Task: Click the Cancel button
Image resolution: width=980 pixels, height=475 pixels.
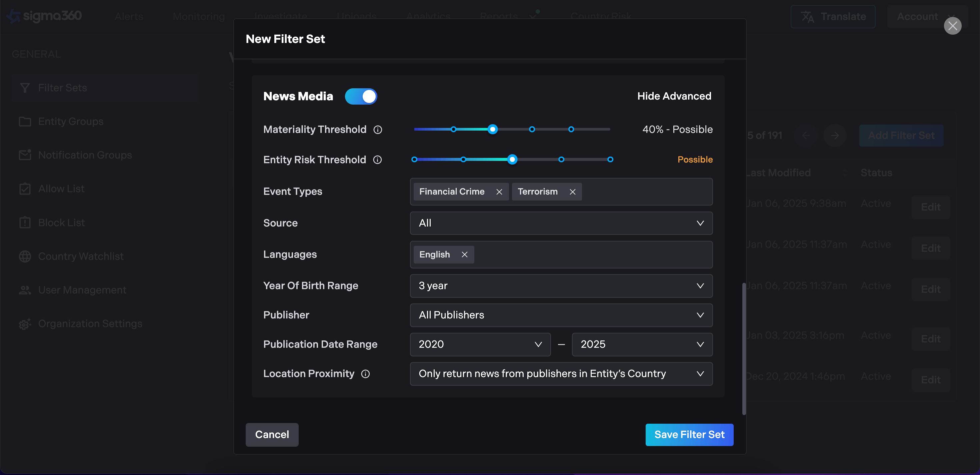Action: (272, 434)
